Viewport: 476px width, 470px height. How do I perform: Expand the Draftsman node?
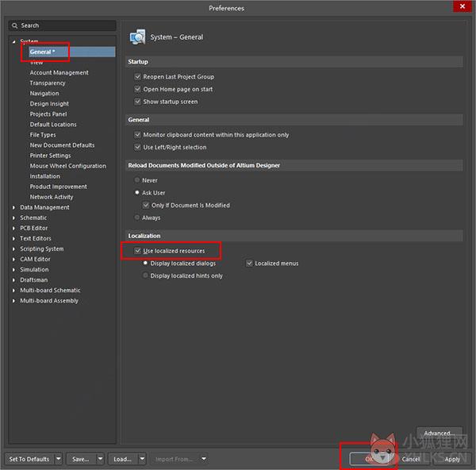[x=13, y=279]
